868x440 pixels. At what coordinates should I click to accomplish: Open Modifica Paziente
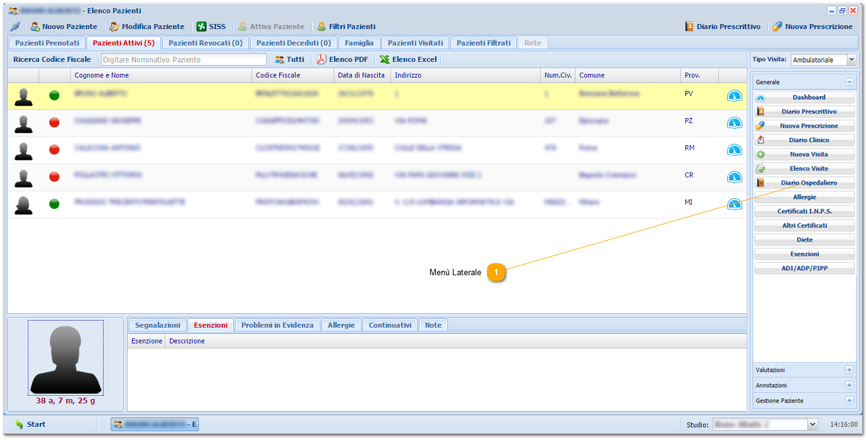pos(147,27)
